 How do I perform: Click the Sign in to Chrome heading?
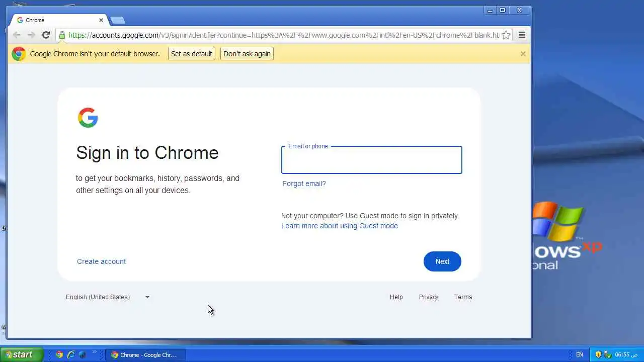tap(147, 153)
